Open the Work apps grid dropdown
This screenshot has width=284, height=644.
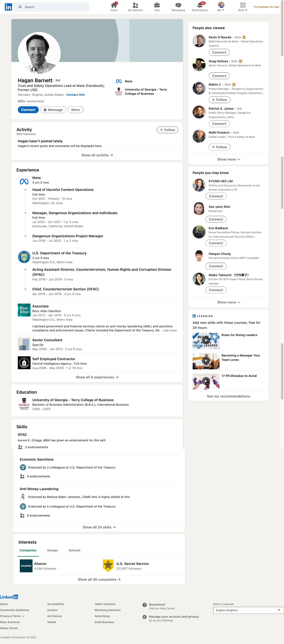tap(242, 7)
